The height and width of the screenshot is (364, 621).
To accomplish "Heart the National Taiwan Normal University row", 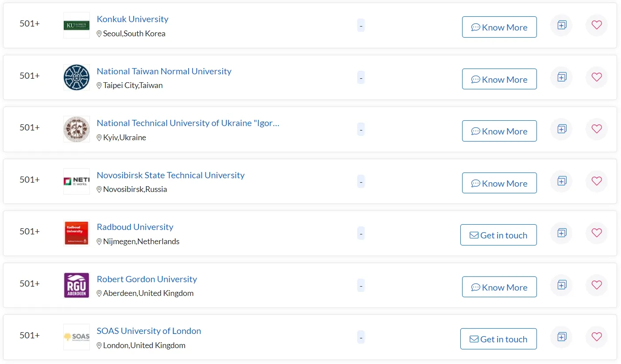I will [x=596, y=77].
